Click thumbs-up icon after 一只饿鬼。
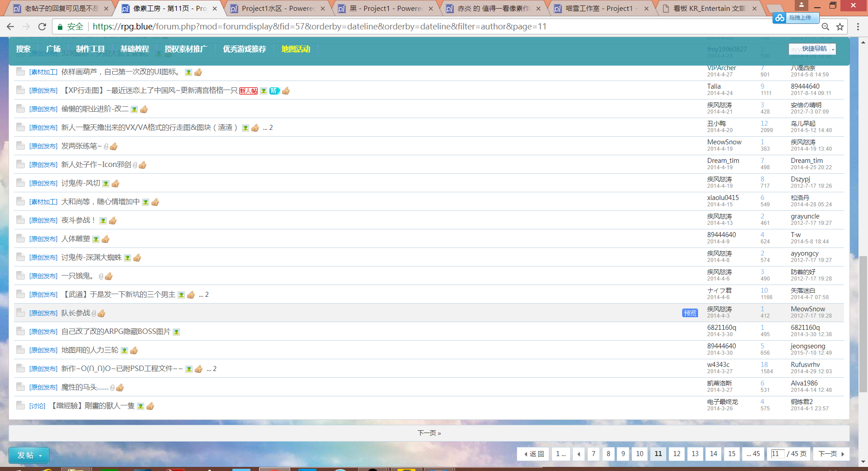Image resolution: width=868 pixels, height=471 pixels. point(109,276)
